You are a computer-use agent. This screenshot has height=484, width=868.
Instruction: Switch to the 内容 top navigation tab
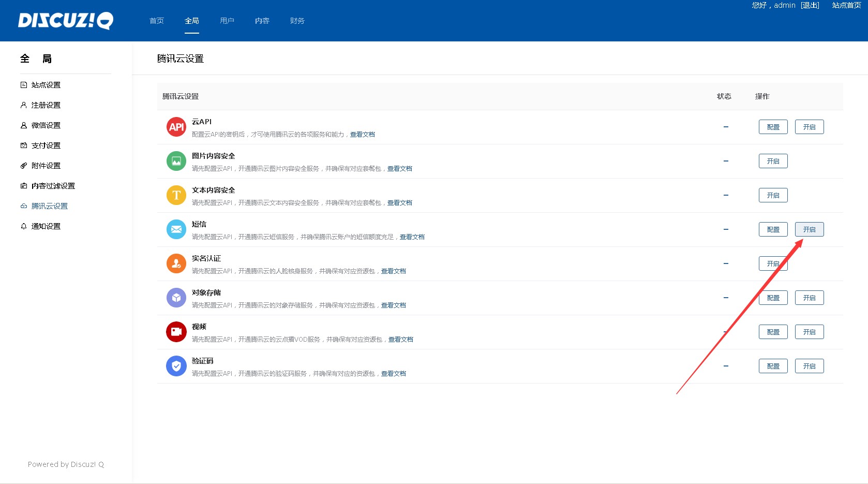[262, 21]
